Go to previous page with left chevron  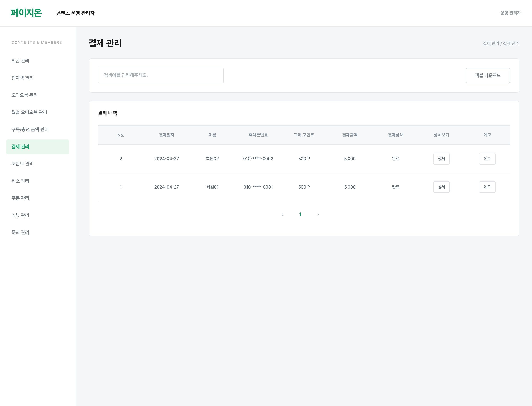[282, 214]
